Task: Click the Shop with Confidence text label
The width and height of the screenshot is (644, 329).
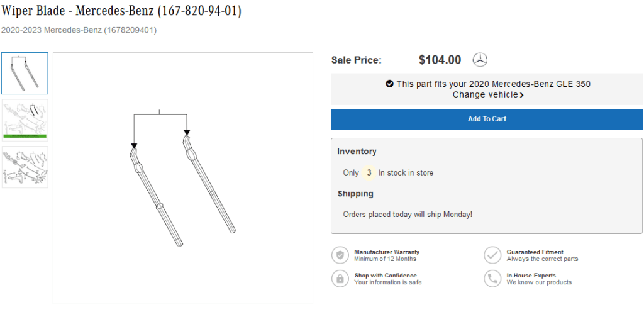Action: click(385, 276)
